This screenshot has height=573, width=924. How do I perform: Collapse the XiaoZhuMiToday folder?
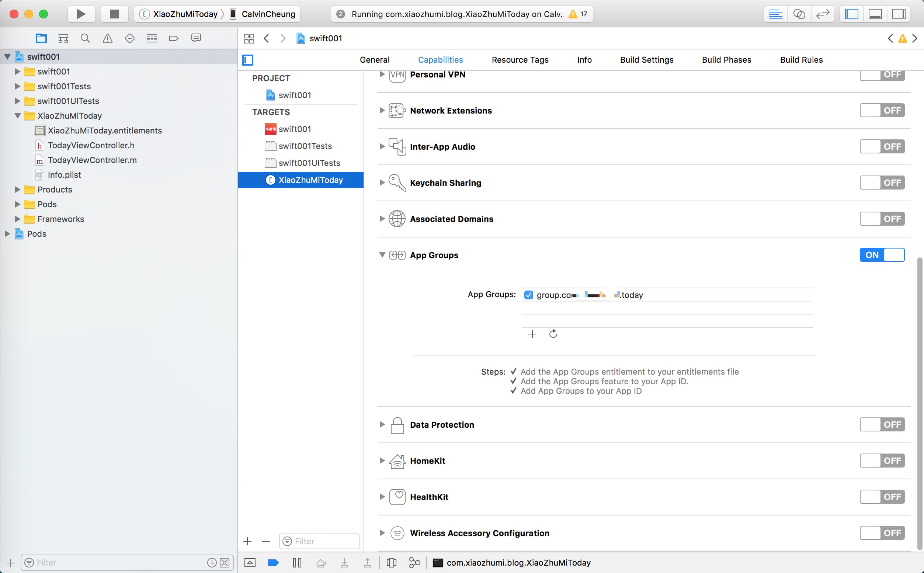click(17, 116)
